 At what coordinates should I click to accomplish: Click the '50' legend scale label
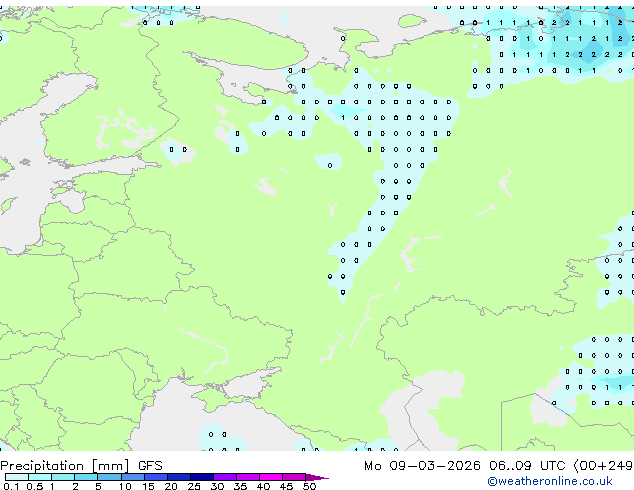309,486
